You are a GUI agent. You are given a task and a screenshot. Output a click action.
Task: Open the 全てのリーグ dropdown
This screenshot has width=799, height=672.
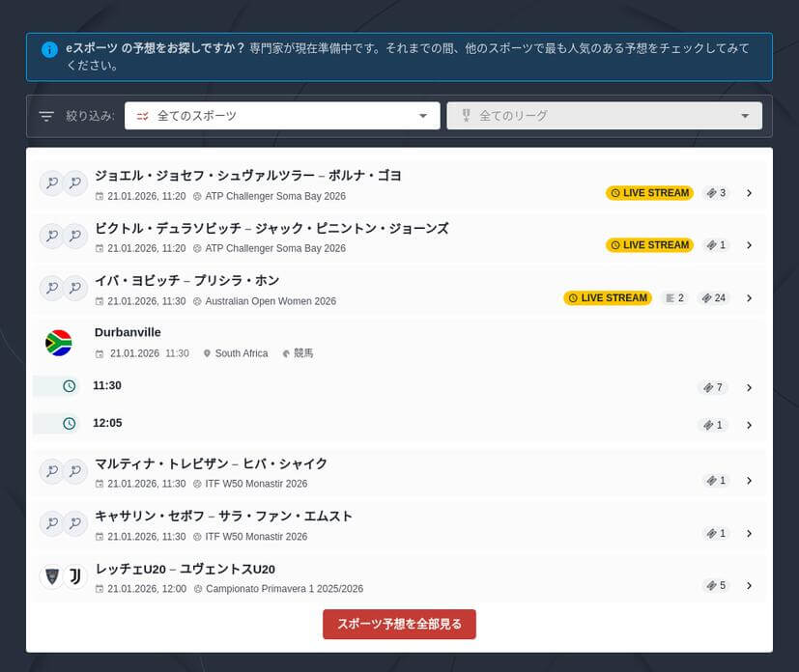(604, 115)
